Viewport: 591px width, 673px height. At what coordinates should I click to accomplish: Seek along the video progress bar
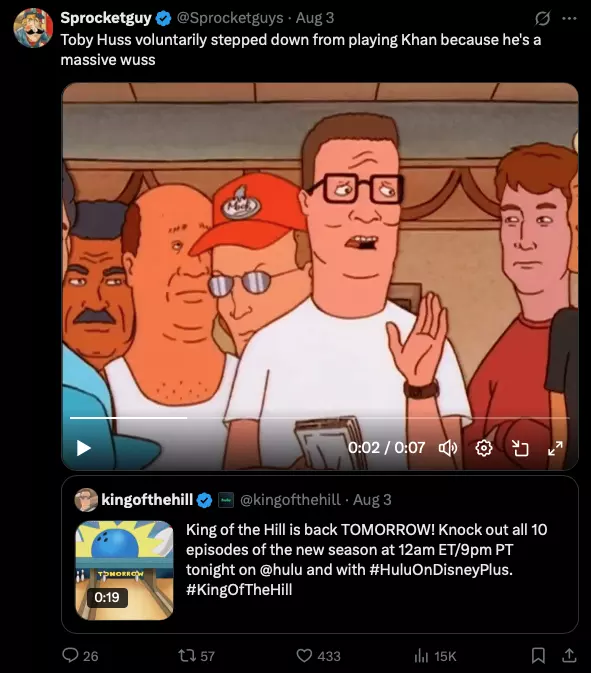(320, 417)
